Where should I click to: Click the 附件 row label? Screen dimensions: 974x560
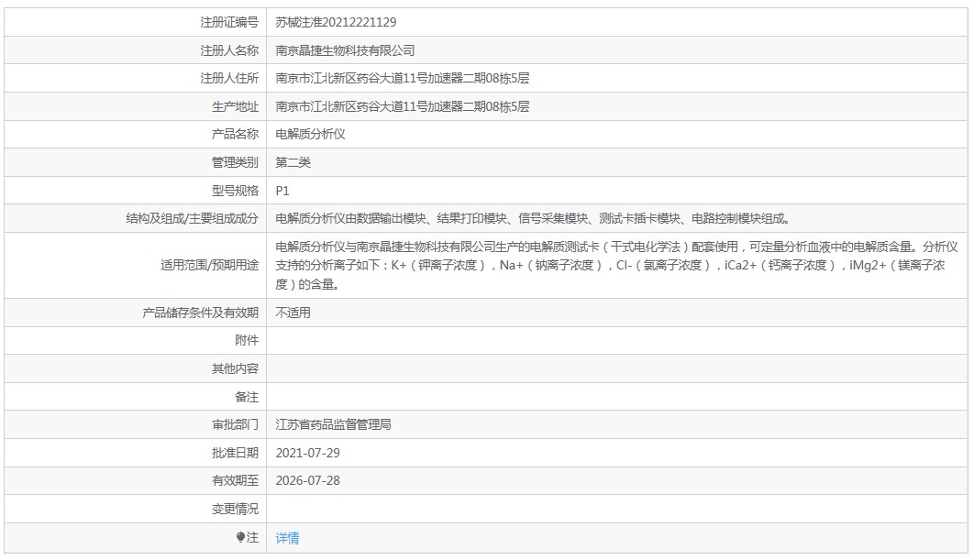247,340
